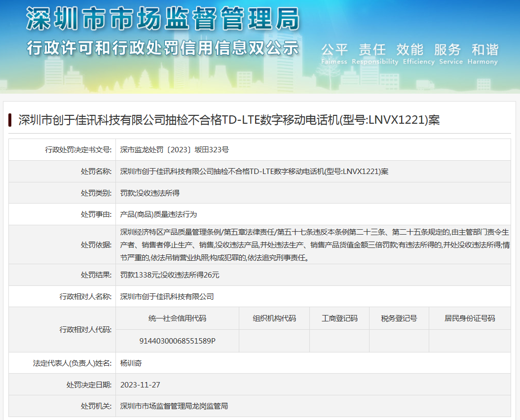The image size is (520, 420).
Task: Click the 行政许可和行政处罚信用信息双公示 subtitle
Action: tap(163, 48)
